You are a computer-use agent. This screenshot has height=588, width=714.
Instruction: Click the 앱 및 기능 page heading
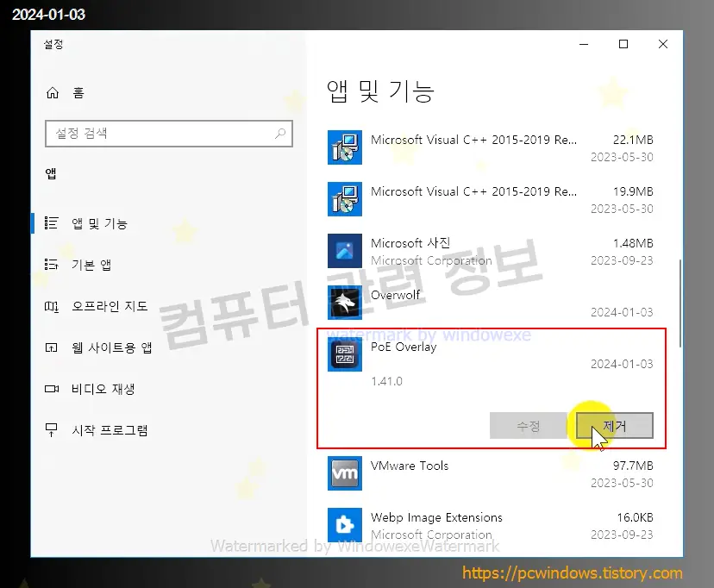(380, 91)
